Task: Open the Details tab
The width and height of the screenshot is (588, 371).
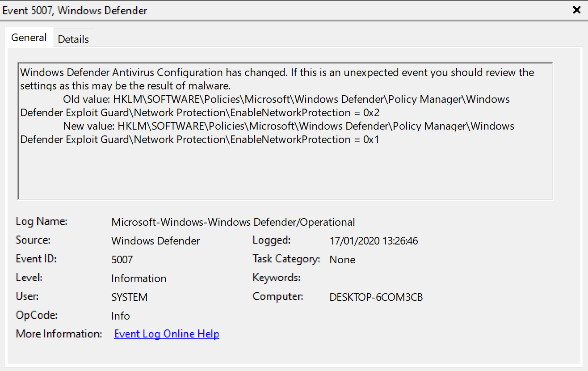Action: pyautogui.click(x=73, y=39)
